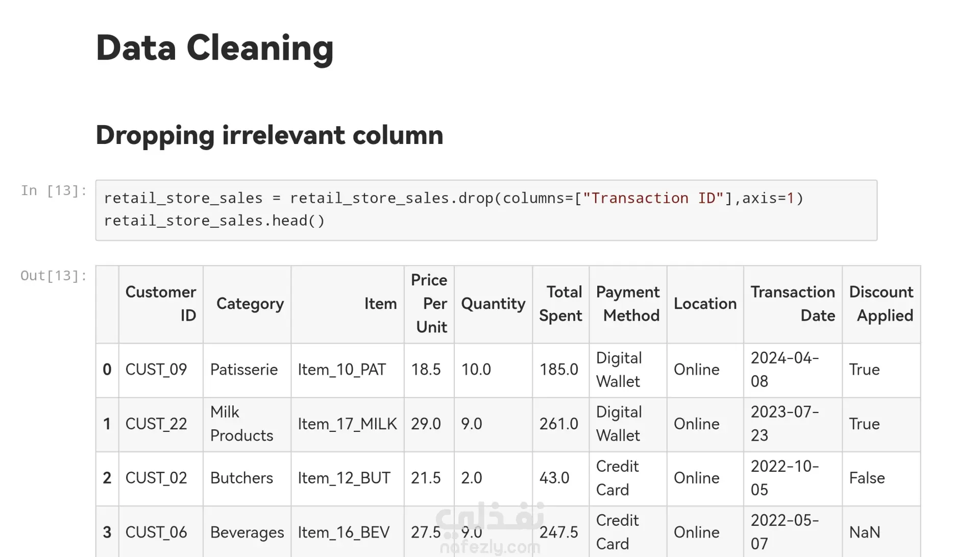Click row index 2

(107, 478)
